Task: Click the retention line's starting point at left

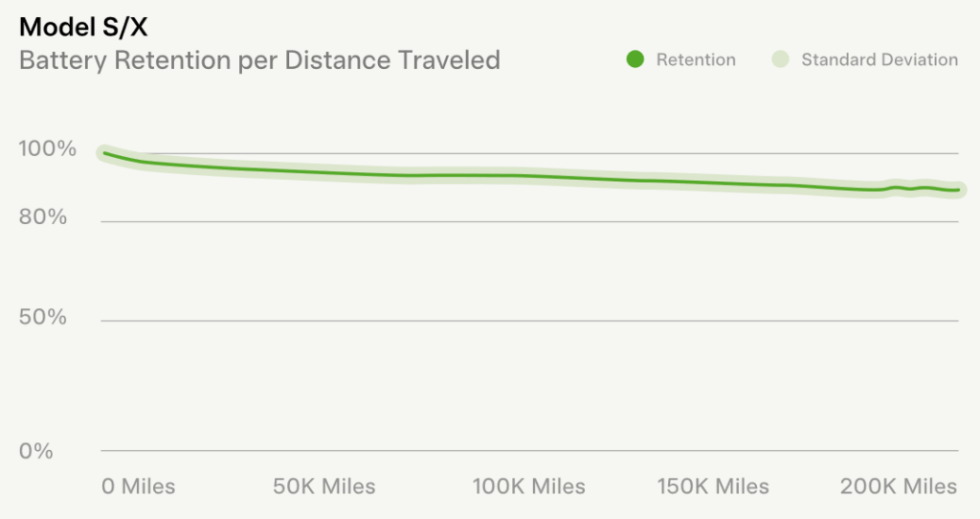Action: (103, 152)
